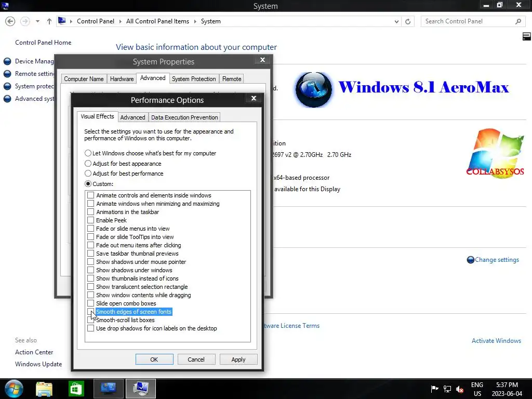Viewport: 532px width, 399px height.
Task: Click the active System taskbar icon
Action: pos(141,389)
